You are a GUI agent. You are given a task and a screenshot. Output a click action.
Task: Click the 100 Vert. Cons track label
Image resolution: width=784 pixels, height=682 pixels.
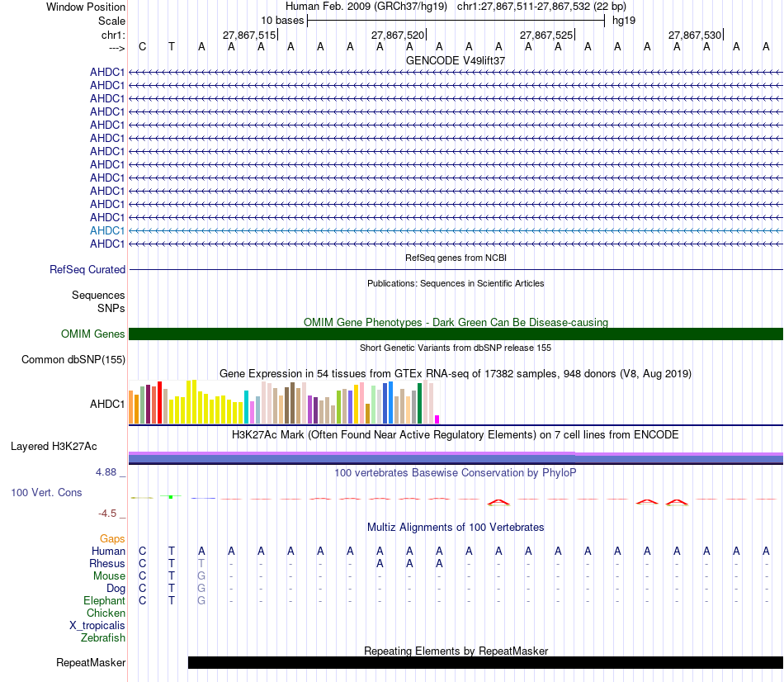pyautogui.click(x=46, y=492)
